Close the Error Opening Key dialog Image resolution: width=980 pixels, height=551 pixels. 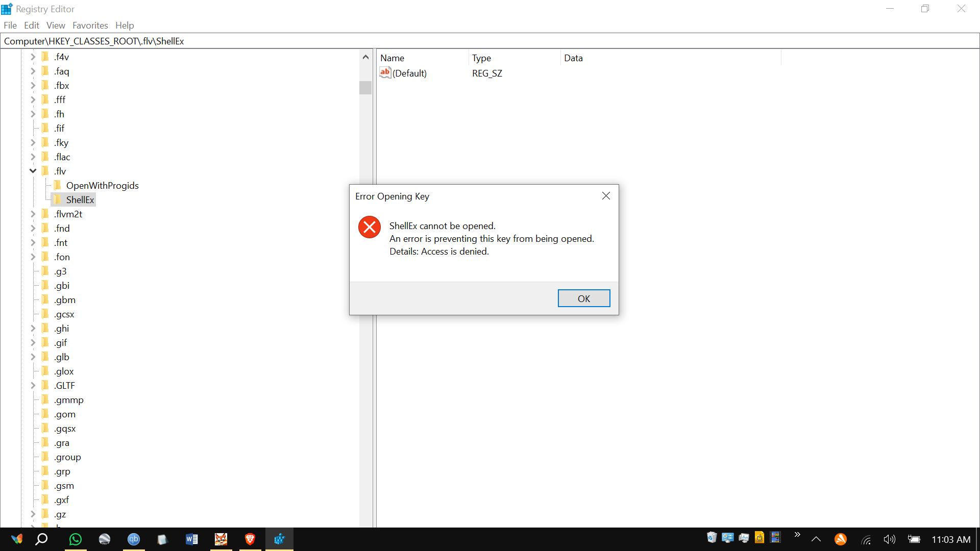coord(606,196)
